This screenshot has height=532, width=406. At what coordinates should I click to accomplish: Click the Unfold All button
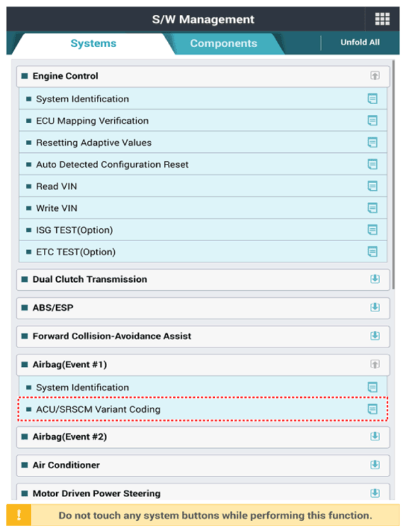click(360, 43)
